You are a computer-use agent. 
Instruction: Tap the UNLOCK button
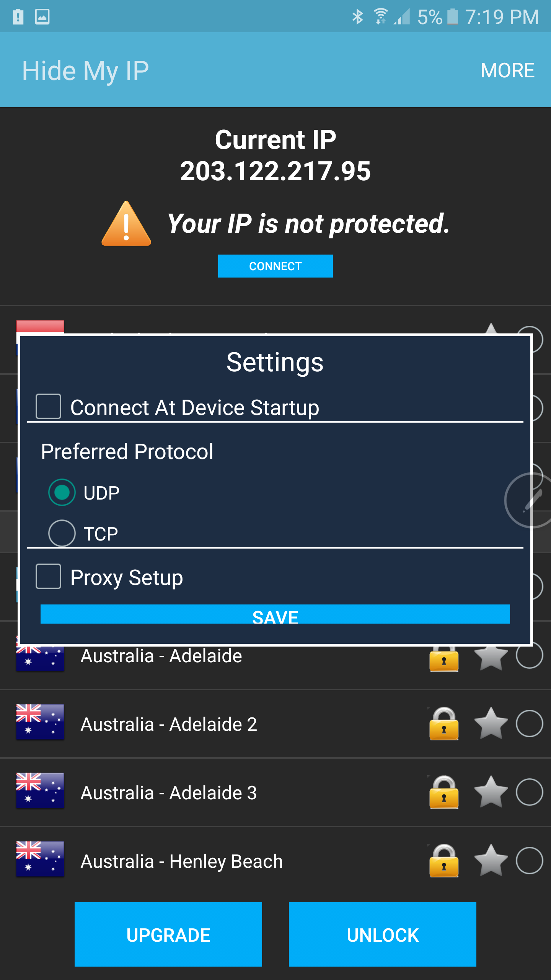point(383,934)
